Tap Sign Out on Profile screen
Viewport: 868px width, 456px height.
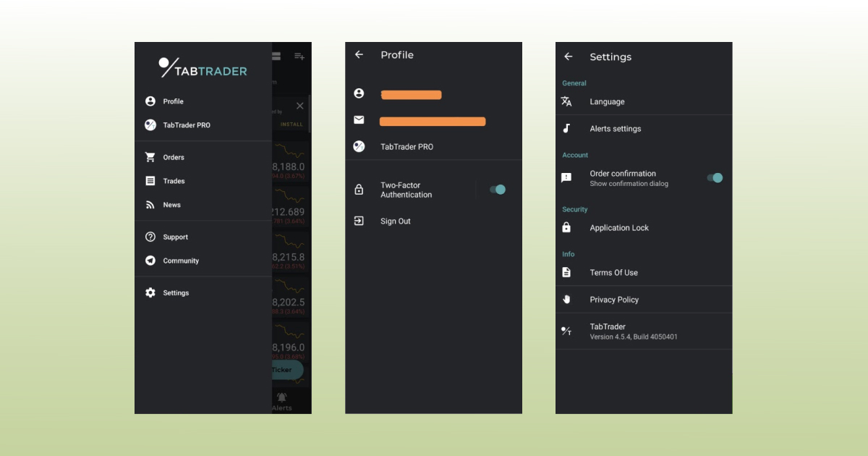pyautogui.click(x=395, y=221)
